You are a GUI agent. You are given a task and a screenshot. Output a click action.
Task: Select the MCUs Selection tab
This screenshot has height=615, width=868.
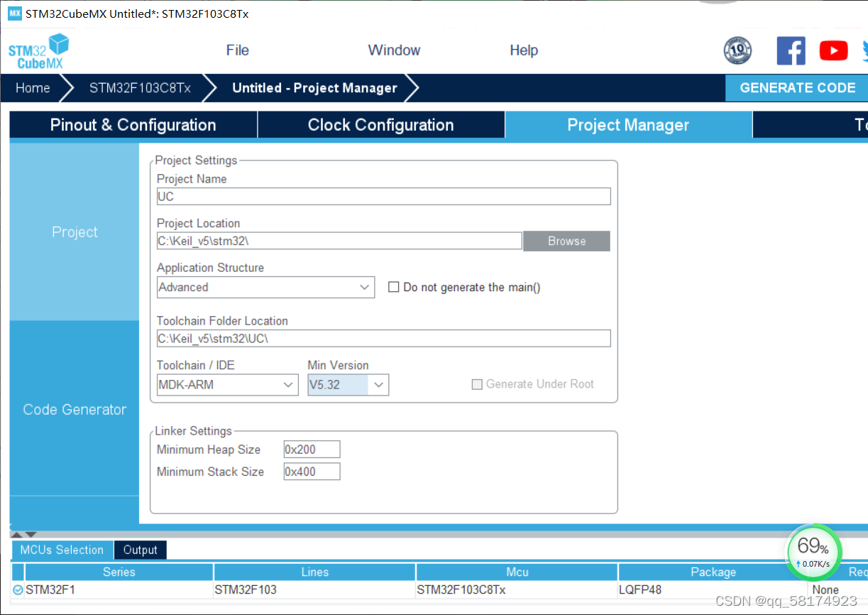(62, 550)
